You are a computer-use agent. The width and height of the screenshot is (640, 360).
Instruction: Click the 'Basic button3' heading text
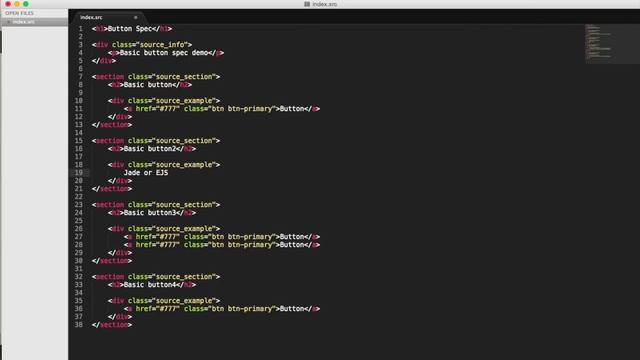tap(150, 213)
